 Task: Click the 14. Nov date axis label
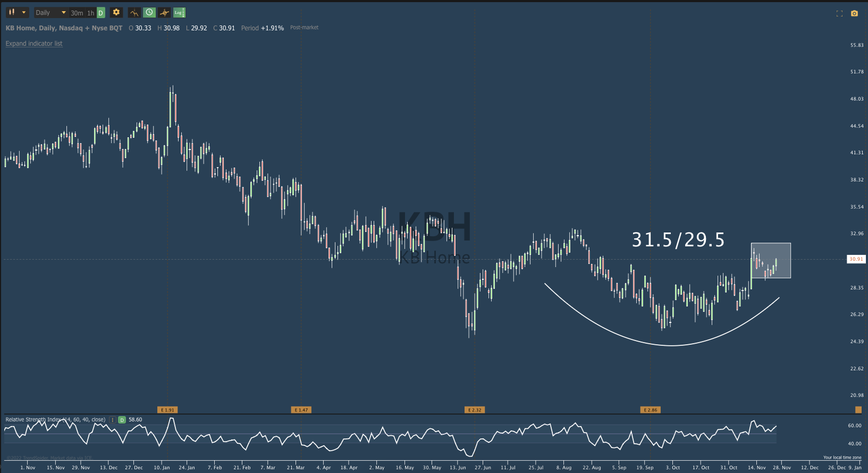click(757, 468)
